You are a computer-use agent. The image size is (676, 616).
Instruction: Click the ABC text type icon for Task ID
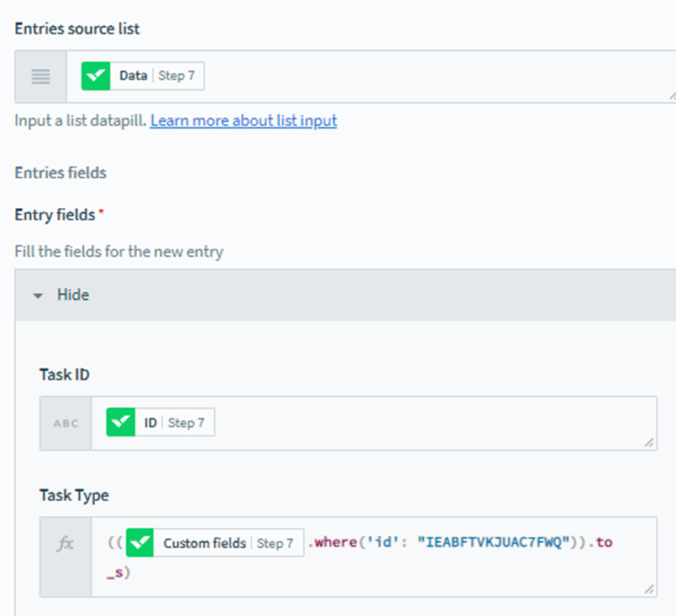click(x=66, y=423)
